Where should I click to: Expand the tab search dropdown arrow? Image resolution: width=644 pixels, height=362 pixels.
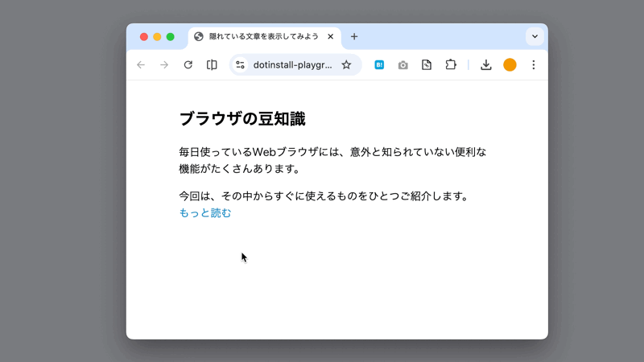[535, 36]
